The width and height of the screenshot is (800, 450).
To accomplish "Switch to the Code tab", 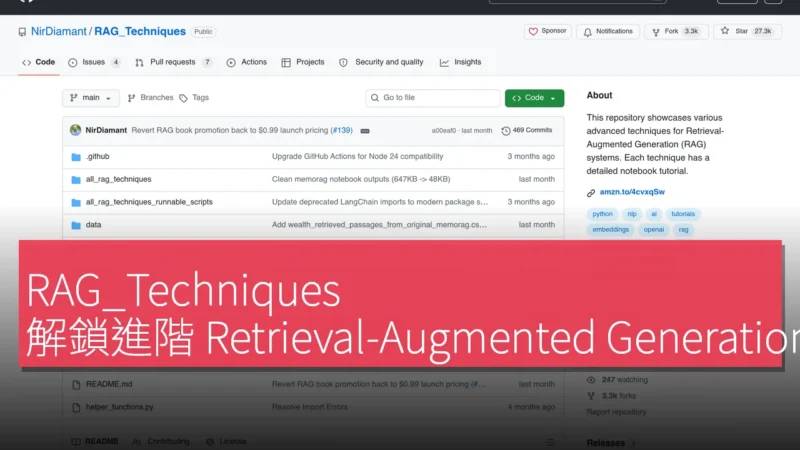I will (39, 62).
